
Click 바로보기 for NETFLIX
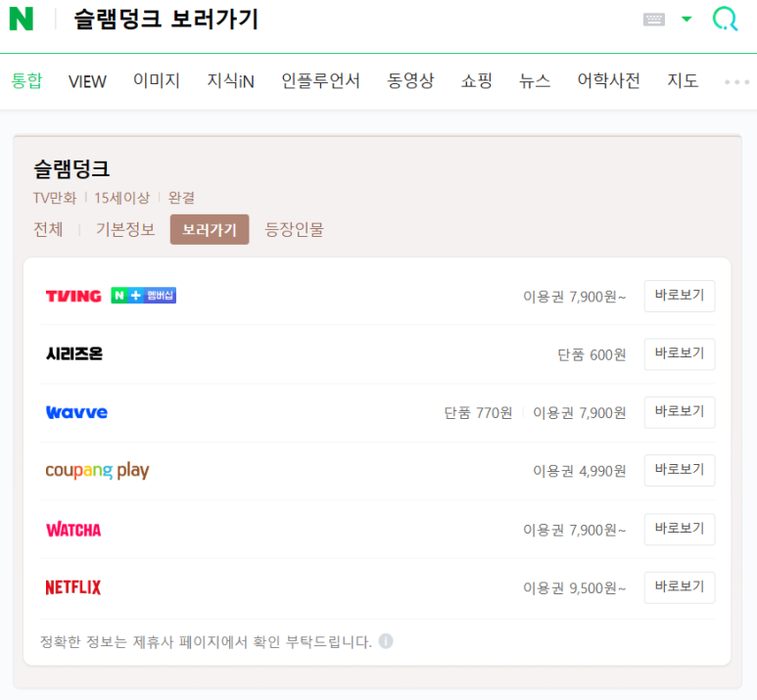[x=680, y=587]
